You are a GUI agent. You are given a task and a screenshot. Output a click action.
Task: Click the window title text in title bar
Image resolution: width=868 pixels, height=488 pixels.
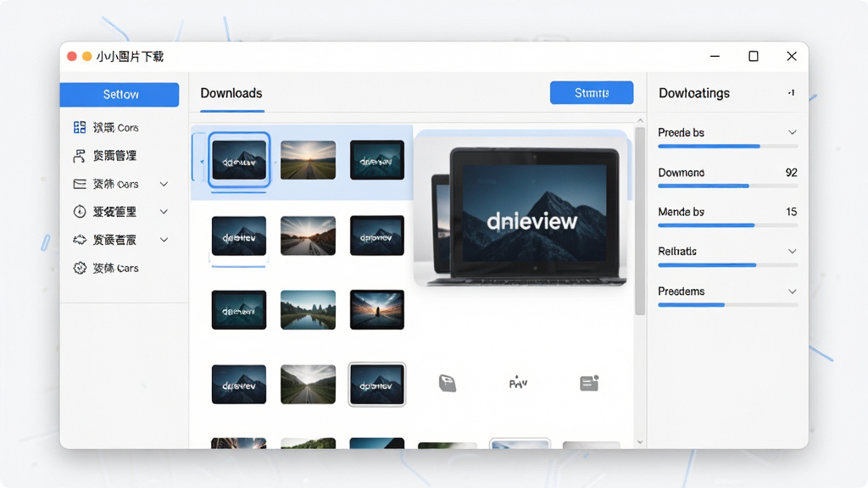(130, 57)
